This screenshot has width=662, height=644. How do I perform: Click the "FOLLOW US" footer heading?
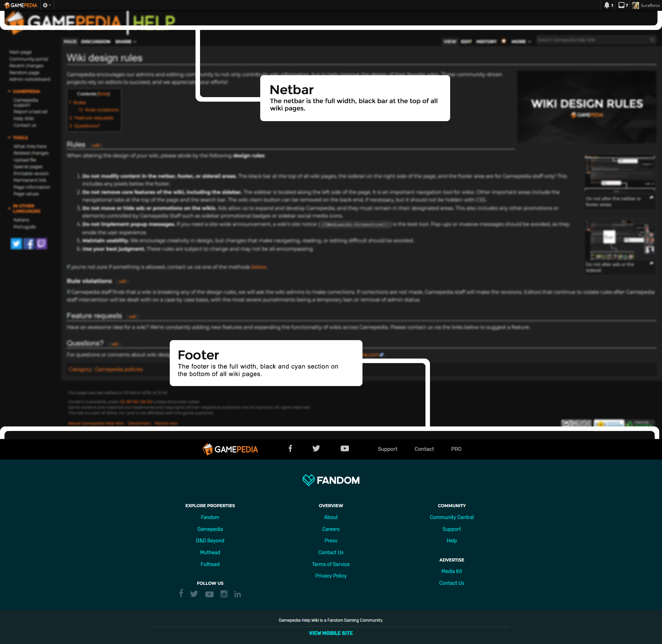pos(210,583)
